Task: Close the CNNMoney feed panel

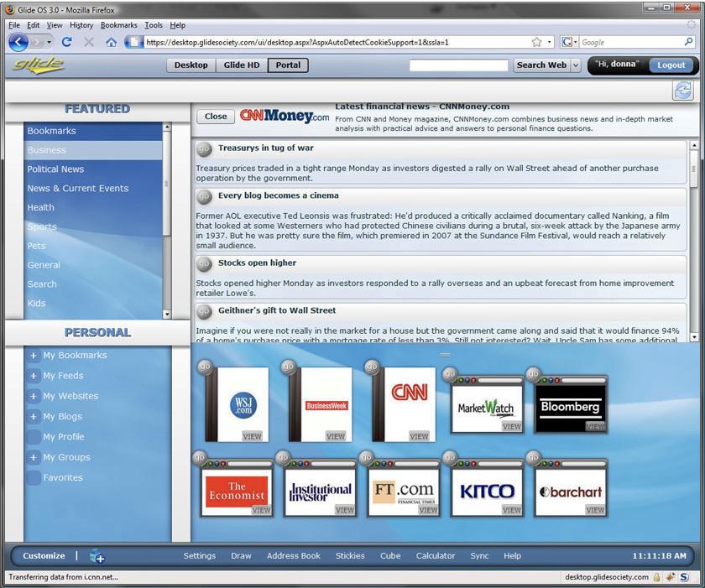Action: point(216,117)
